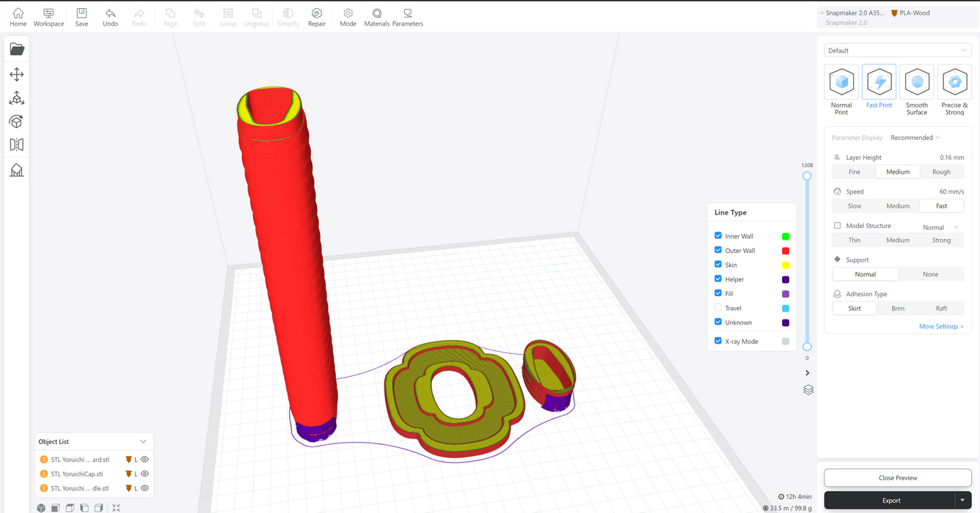Open the Repair tool in top toolbar
This screenshot has height=513, width=980.
coord(317,17)
